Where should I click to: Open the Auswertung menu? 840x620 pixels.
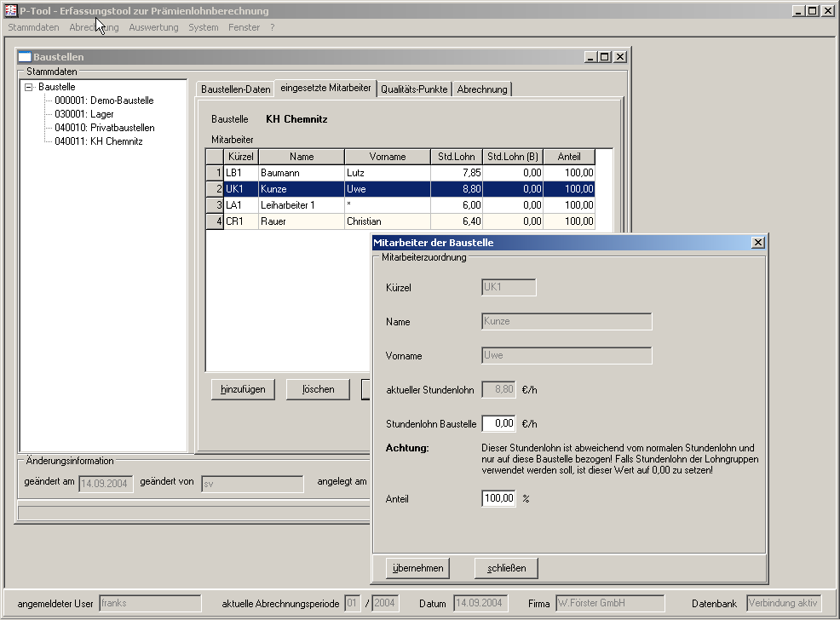[153, 27]
